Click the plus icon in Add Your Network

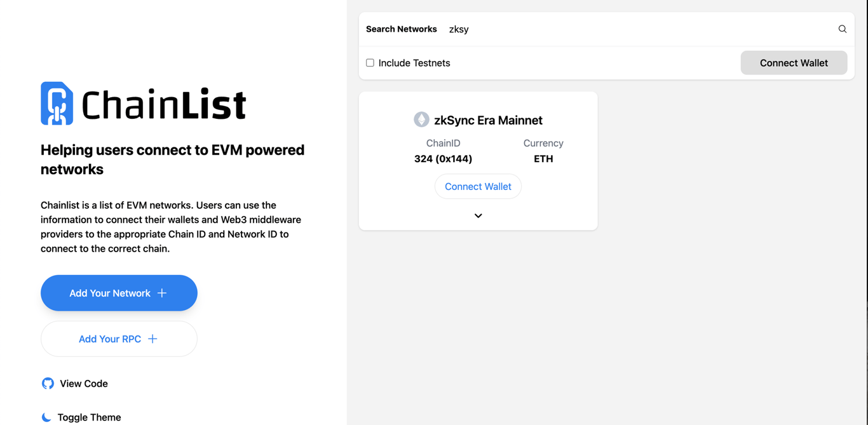(x=162, y=293)
